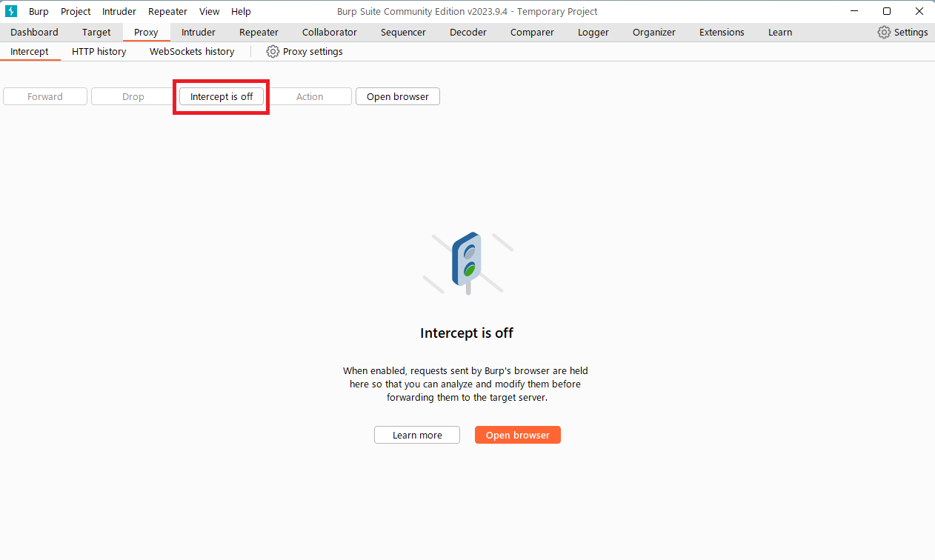Viewport: 935px width, 560px height.
Task: Open the Burp menu
Action: [x=39, y=11]
